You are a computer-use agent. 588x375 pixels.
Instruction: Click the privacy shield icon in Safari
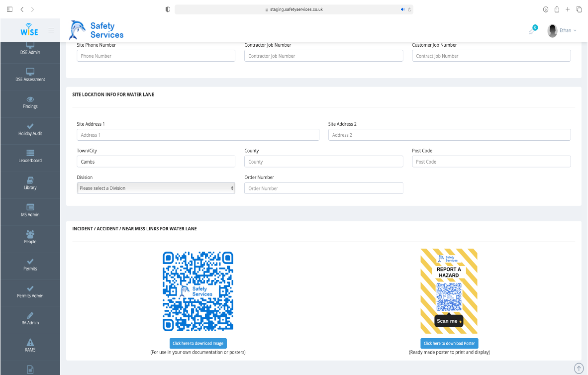(168, 9)
